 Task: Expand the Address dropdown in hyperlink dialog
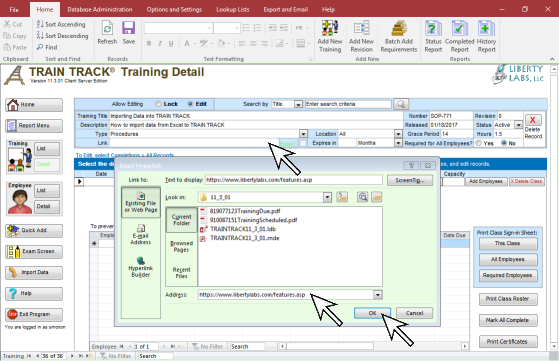point(378,294)
